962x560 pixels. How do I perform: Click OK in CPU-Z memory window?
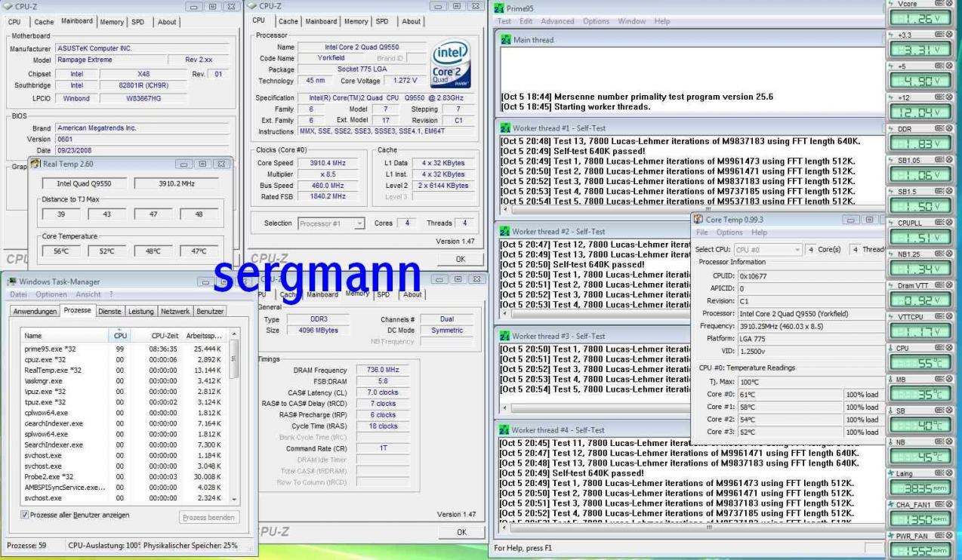pyautogui.click(x=461, y=532)
